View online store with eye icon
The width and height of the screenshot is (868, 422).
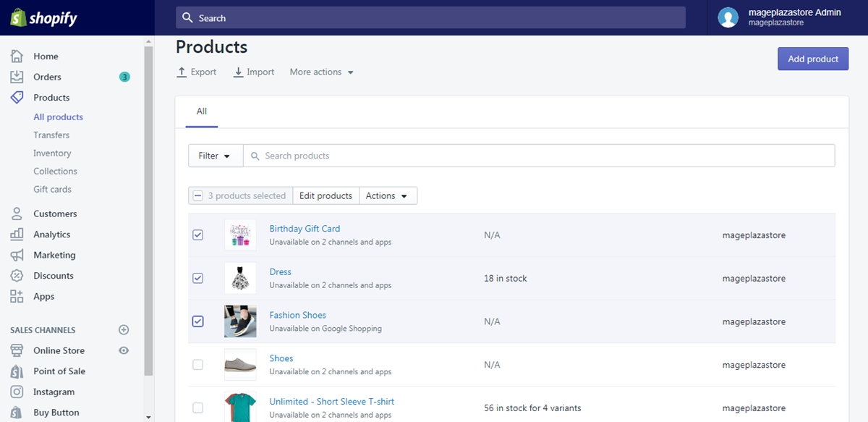124,350
